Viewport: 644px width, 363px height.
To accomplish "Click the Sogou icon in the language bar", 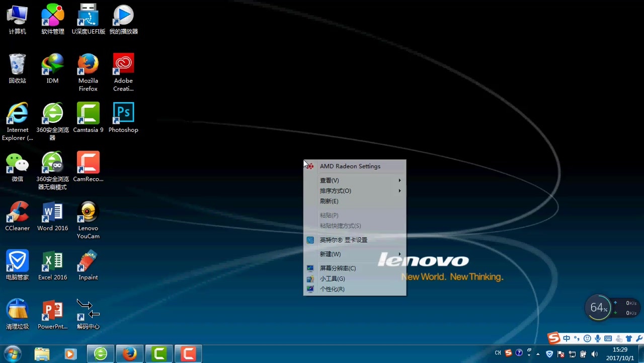I will 509,353.
